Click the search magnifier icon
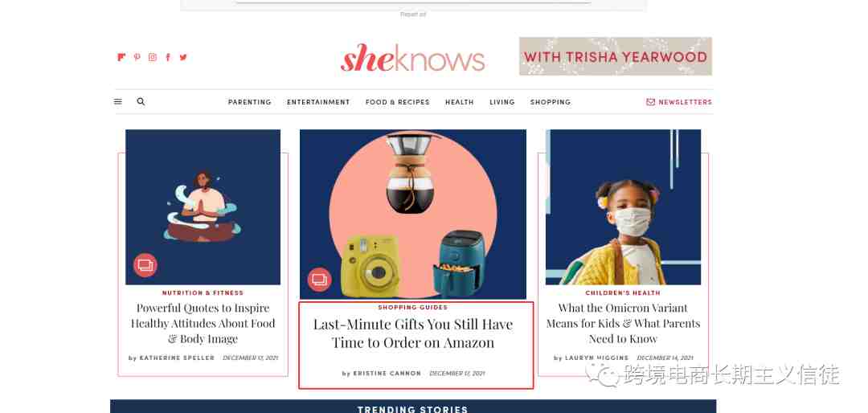Viewport: 868px width, 413px height. click(141, 102)
